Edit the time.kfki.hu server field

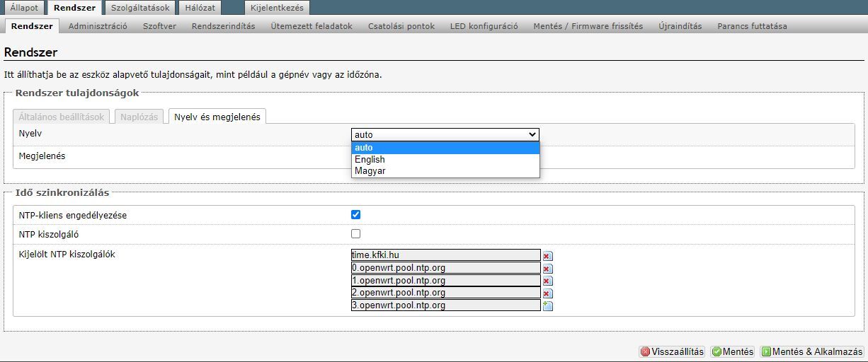point(445,255)
